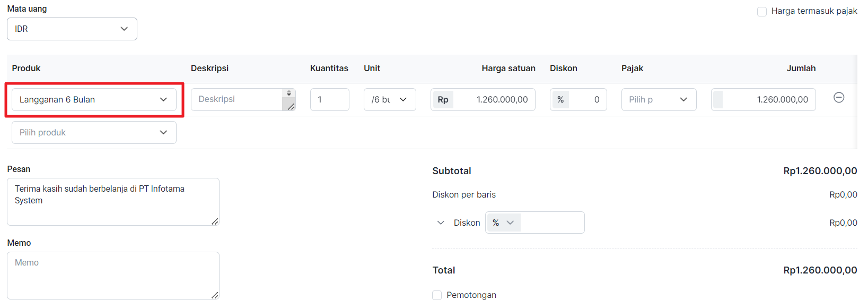Open the Mata uang IDR dropdown

click(x=72, y=29)
